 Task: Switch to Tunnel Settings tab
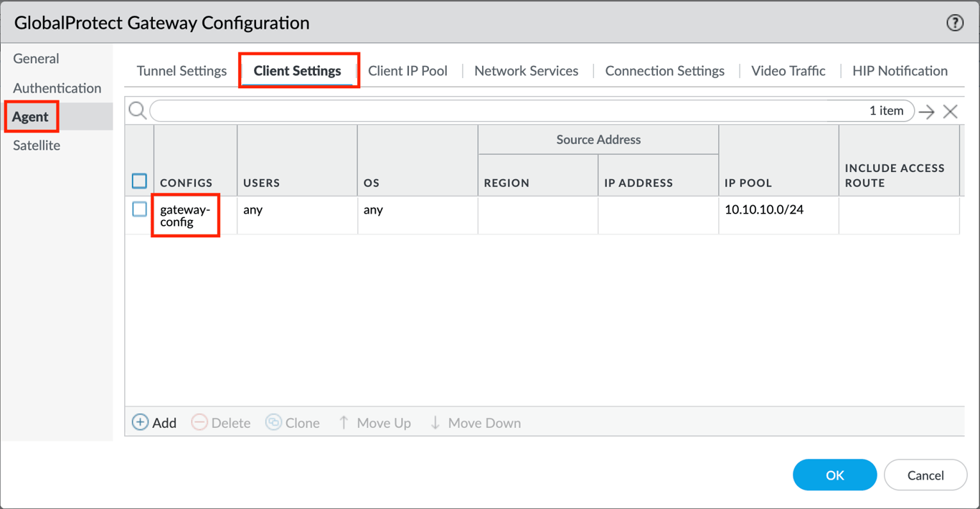point(182,71)
